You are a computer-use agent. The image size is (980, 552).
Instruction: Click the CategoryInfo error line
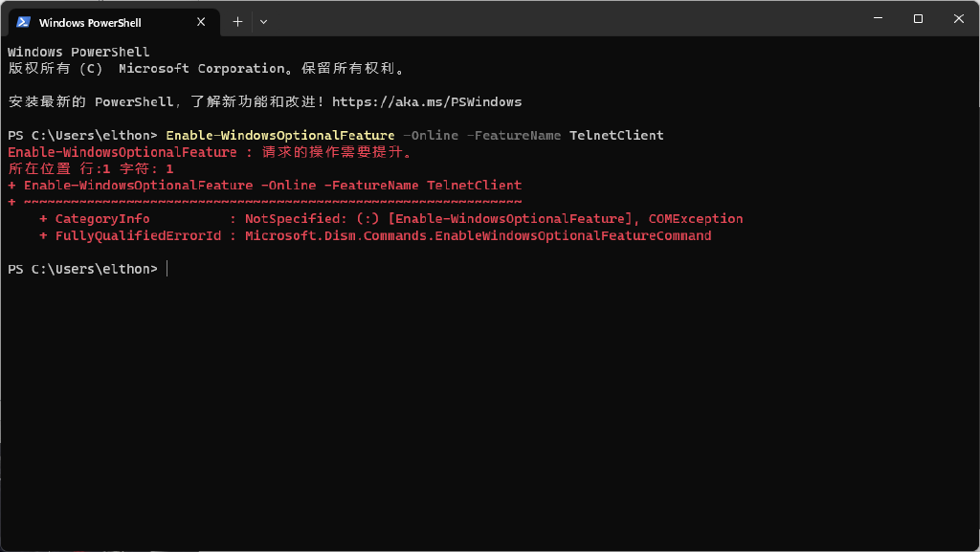[x=102, y=218]
